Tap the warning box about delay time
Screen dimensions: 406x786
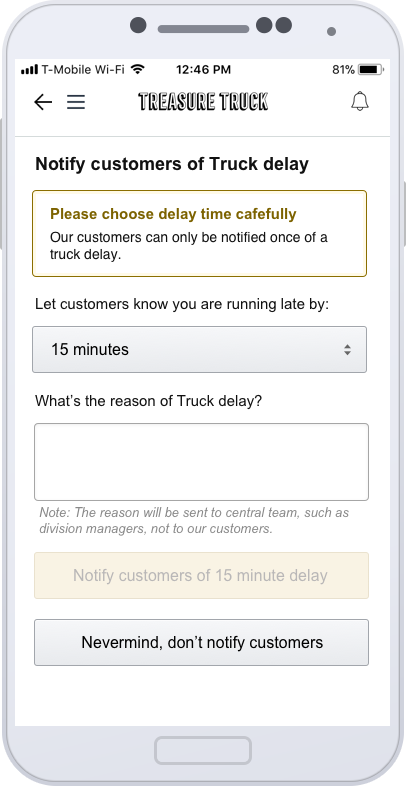click(x=199, y=233)
